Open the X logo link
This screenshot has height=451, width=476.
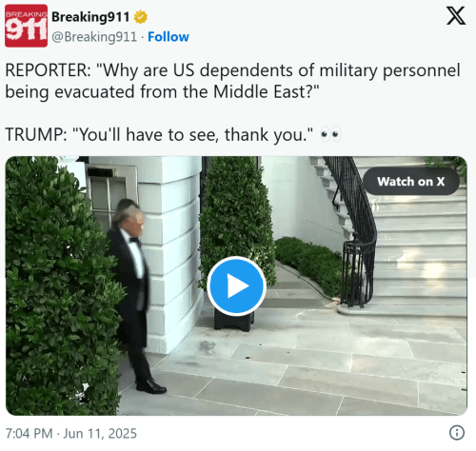pyautogui.click(x=456, y=15)
